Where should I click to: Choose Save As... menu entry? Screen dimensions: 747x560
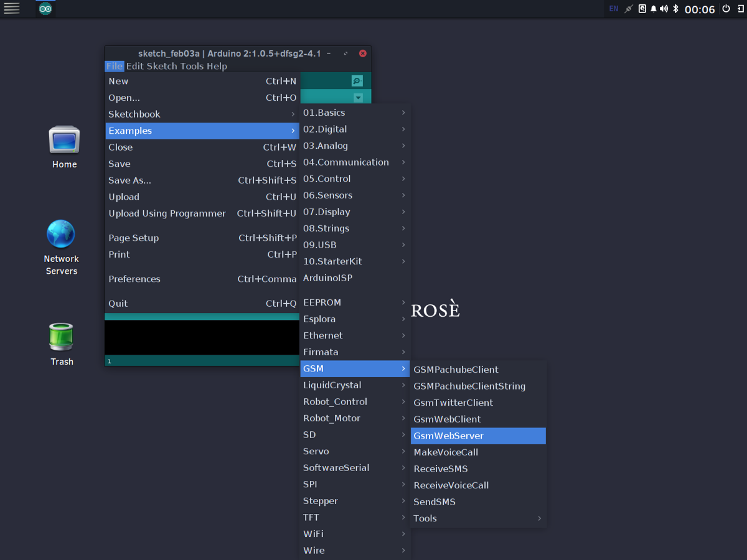(202, 180)
